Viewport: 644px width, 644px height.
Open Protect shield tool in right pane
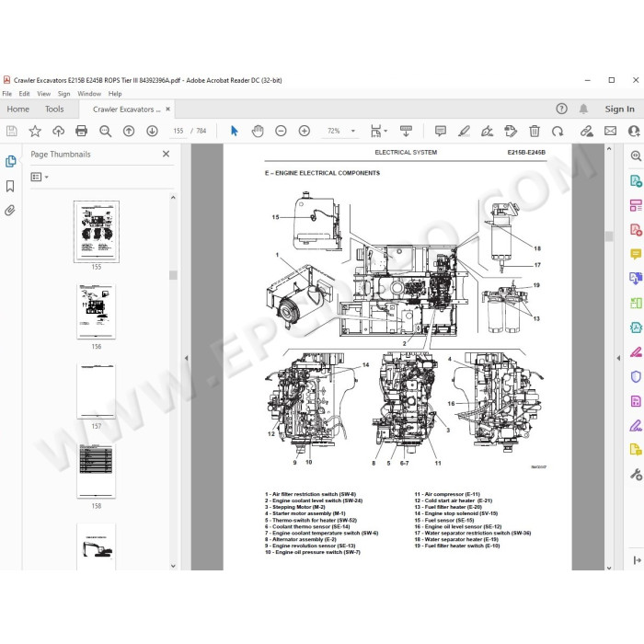[636, 376]
